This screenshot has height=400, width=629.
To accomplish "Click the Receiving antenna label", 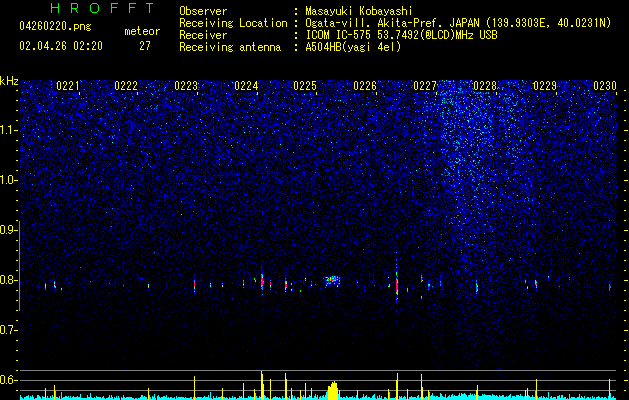I will [230, 47].
